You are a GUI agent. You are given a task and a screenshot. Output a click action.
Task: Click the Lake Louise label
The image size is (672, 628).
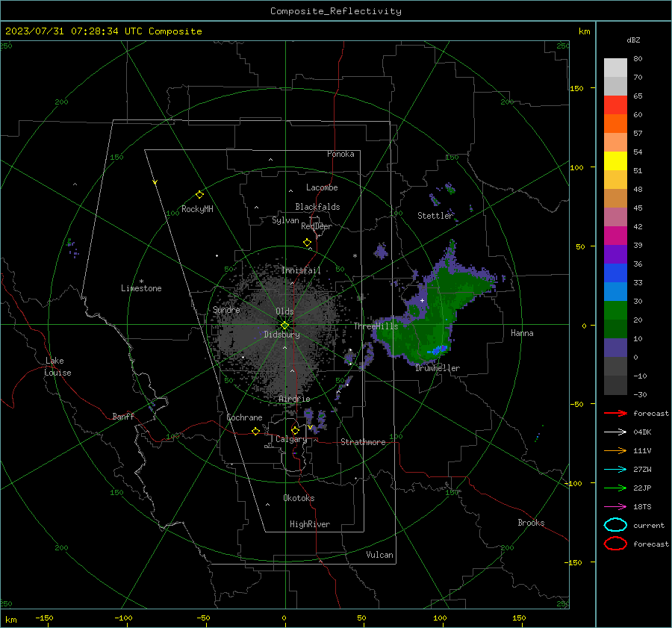[57, 367]
